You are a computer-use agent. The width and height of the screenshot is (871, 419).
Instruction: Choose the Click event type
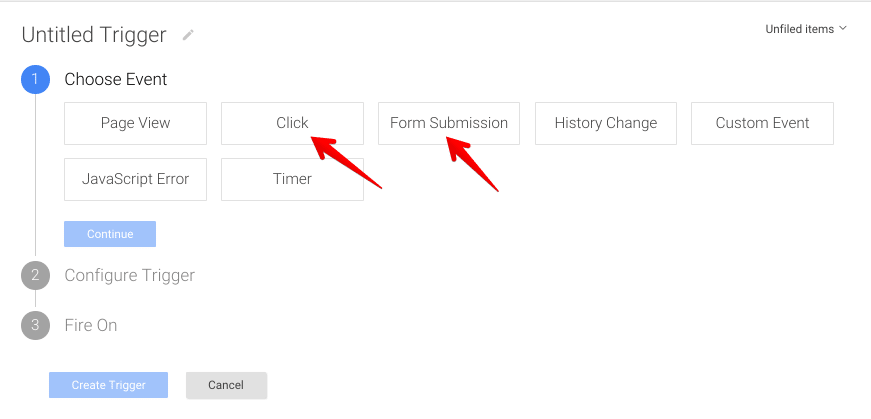click(x=292, y=123)
